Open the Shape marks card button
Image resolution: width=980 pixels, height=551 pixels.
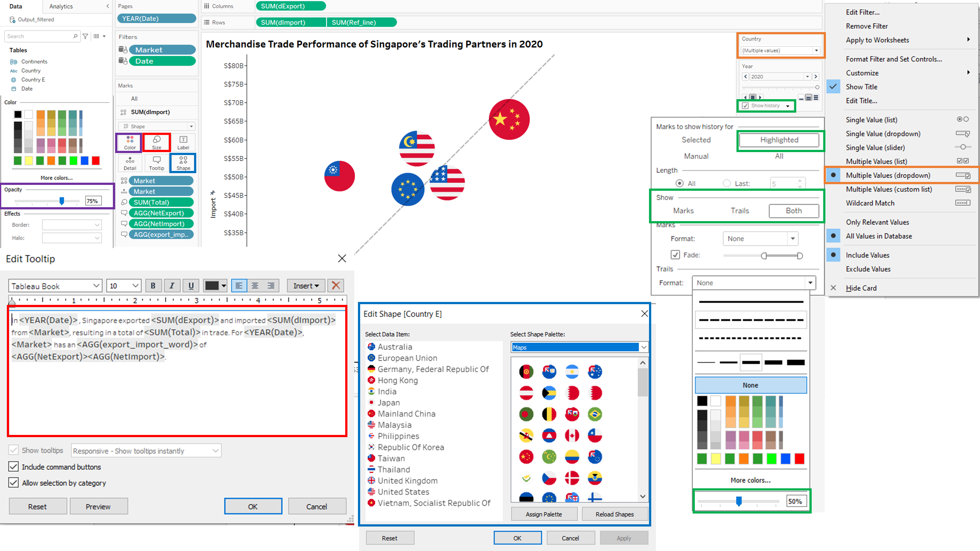[x=183, y=163]
